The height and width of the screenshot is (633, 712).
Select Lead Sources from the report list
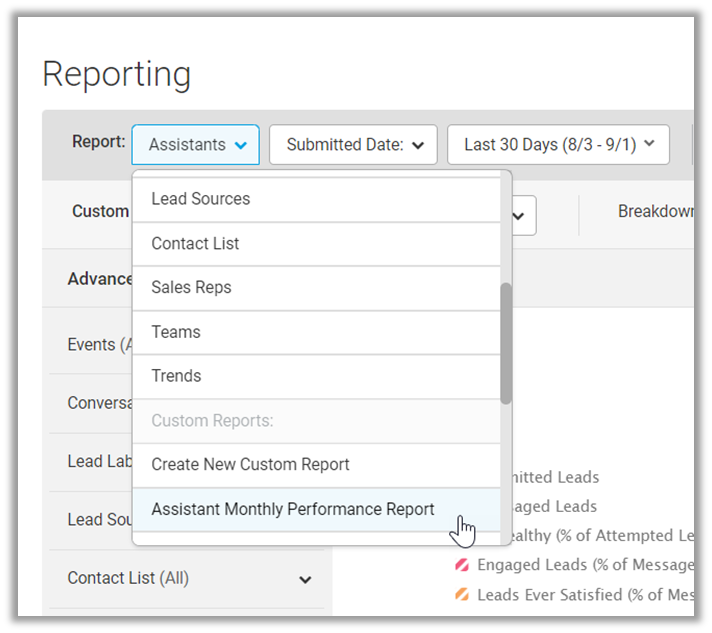[x=200, y=199]
